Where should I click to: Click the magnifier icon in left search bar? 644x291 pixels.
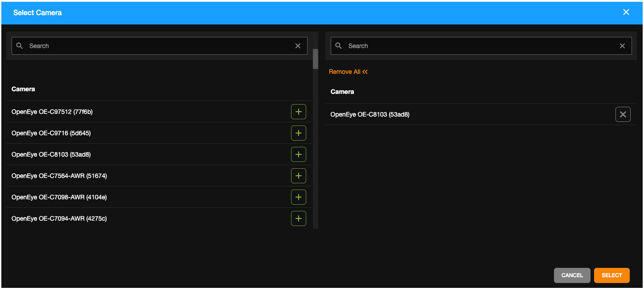click(20, 45)
